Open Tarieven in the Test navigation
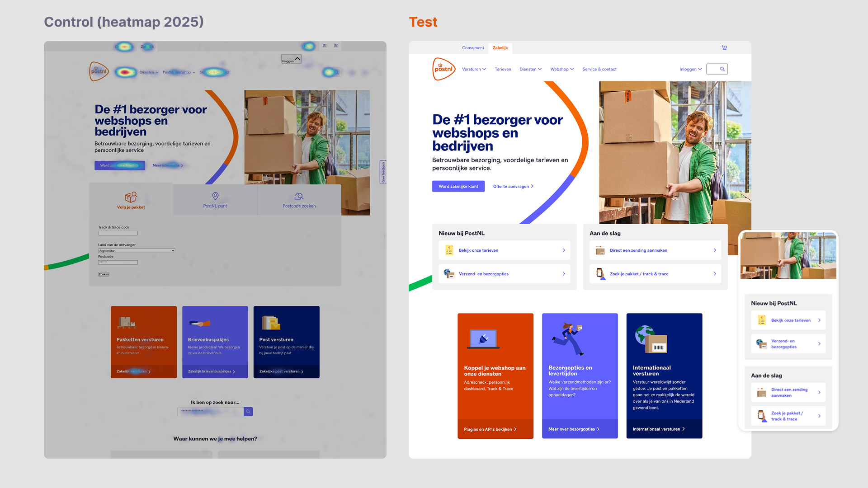868x488 pixels. tap(503, 69)
